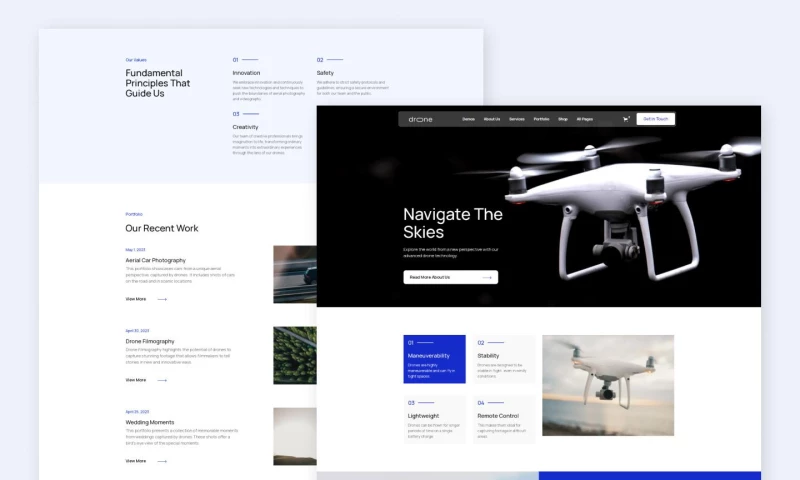This screenshot has width=800, height=480.
Task: Click the 03 number above Creativity
Action: (x=236, y=114)
